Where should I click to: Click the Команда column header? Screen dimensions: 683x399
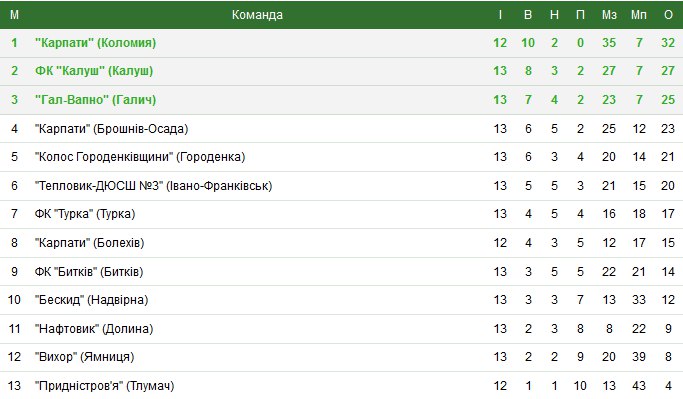pos(257,15)
